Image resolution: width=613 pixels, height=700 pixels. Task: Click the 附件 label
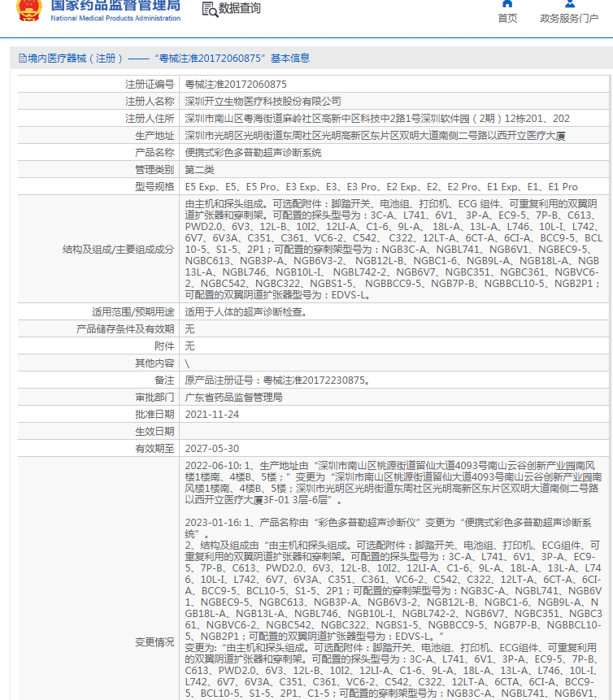coord(164,346)
